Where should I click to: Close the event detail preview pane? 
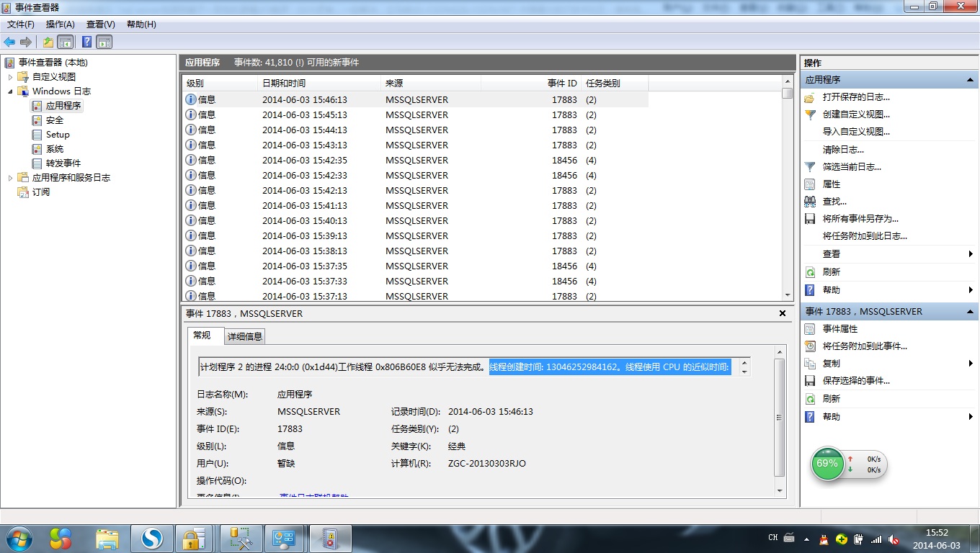point(783,314)
